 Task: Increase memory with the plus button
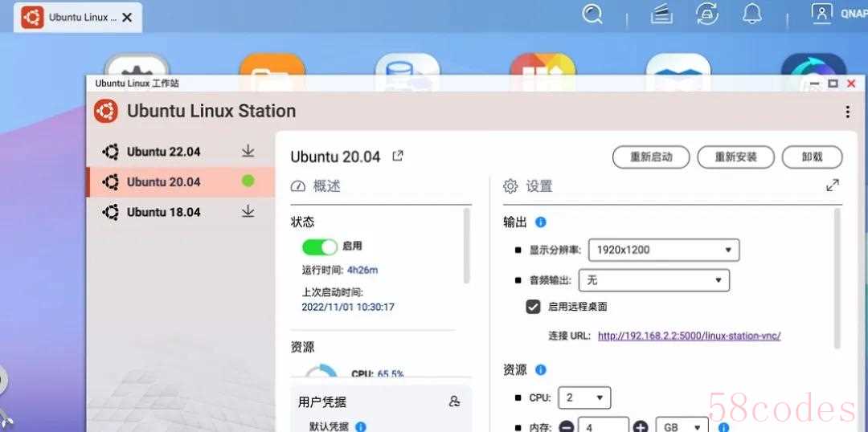641,427
